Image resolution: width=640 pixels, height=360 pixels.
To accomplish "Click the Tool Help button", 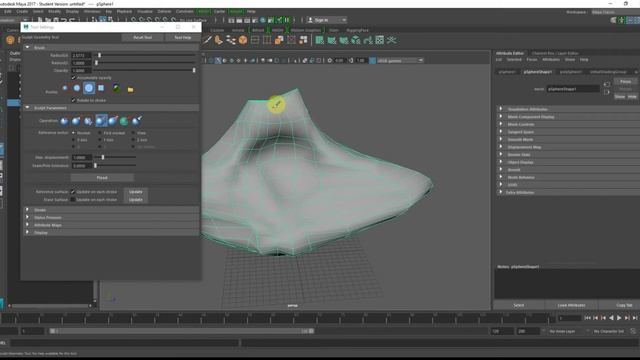I will [x=182, y=38].
